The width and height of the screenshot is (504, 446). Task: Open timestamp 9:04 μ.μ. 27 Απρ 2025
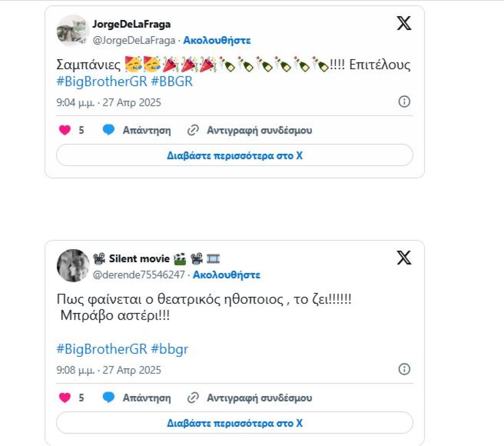pos(109,103)
